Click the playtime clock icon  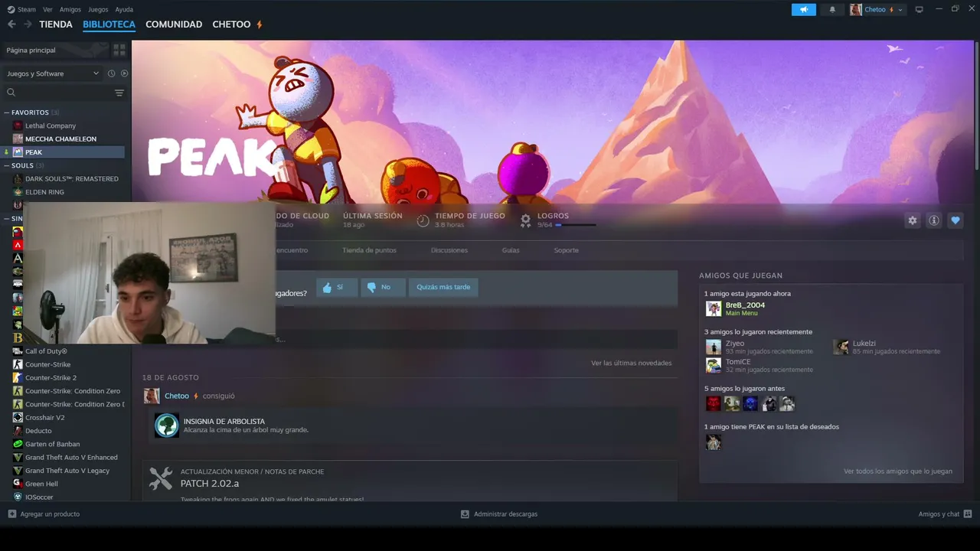pyautogui.click(x=423, y=221)
